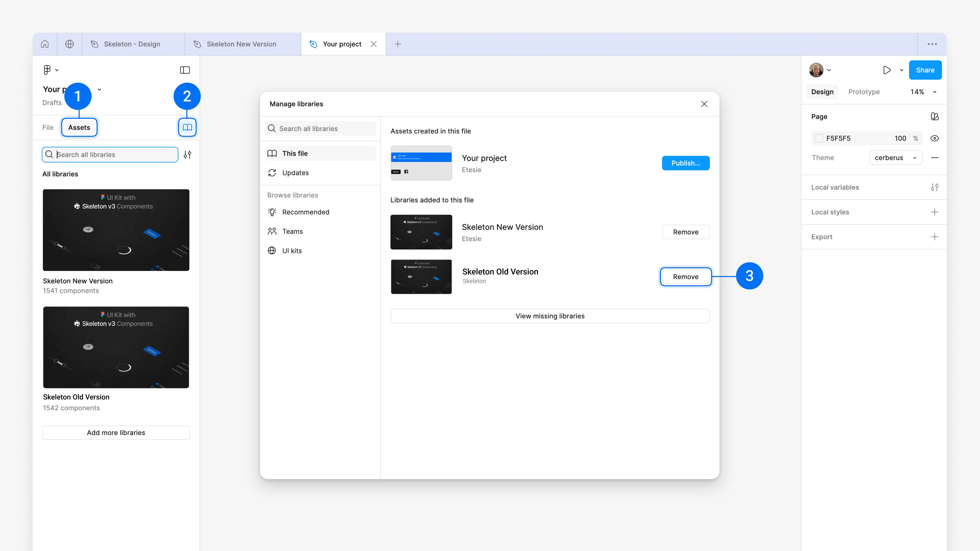Viewport: 980px width, 551px height.
Task: Expand the Your project file name chevron
Action: tap(99, 89)
